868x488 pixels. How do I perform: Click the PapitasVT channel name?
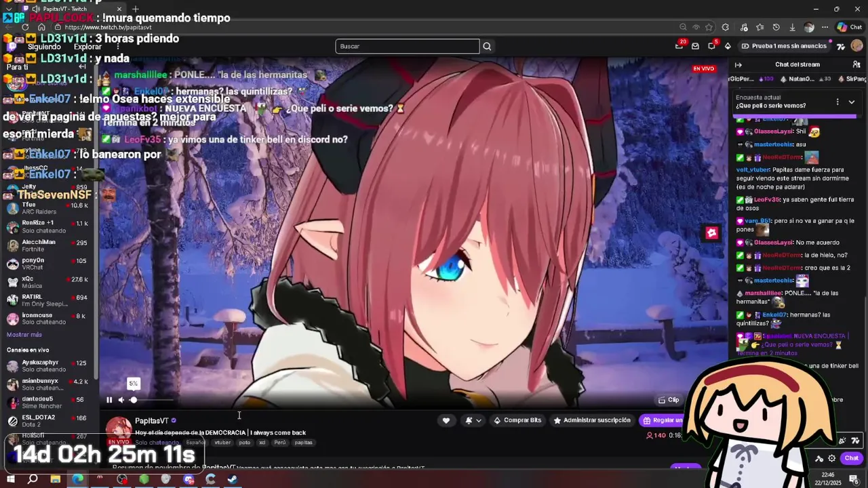[151, 421]
